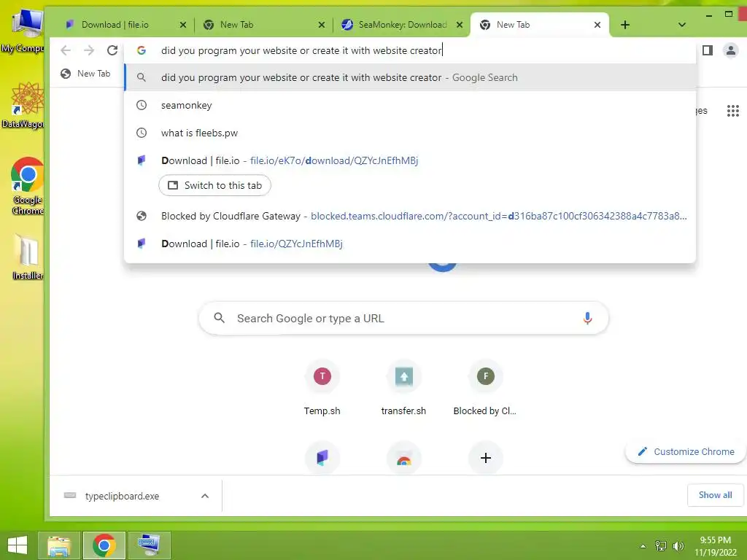
Task: Open the Blocked by Cl... shortcut tile
Action: (x=485, y=388)
